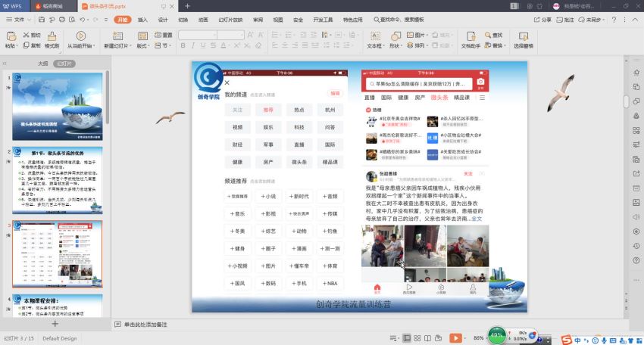This screenshot has width=644, height=345.
Task: Collapse the ribbon with the chevron arrow
Action: (x=636, y=19)
